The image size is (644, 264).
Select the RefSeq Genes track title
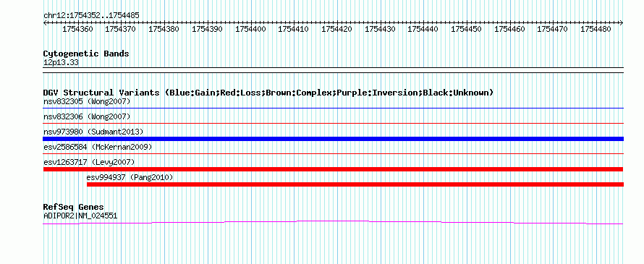[74, 207]
